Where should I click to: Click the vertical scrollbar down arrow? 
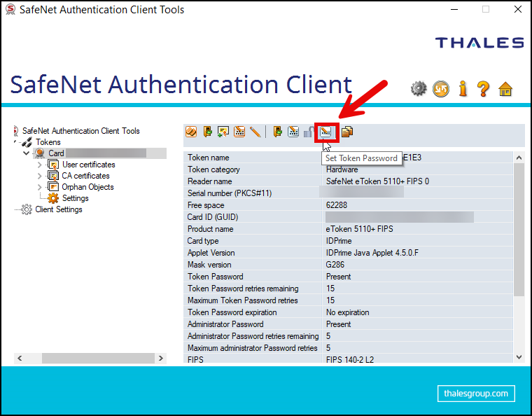click(519, 357)
